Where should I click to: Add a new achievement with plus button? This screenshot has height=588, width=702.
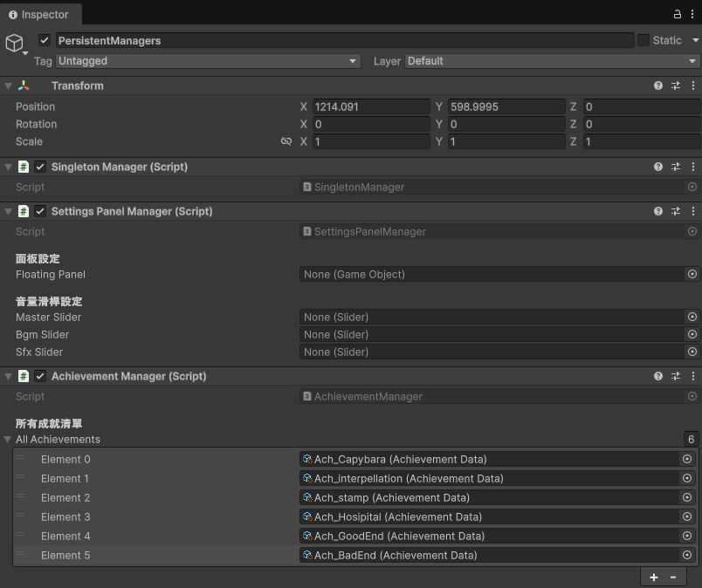click(x=654, y=578)
